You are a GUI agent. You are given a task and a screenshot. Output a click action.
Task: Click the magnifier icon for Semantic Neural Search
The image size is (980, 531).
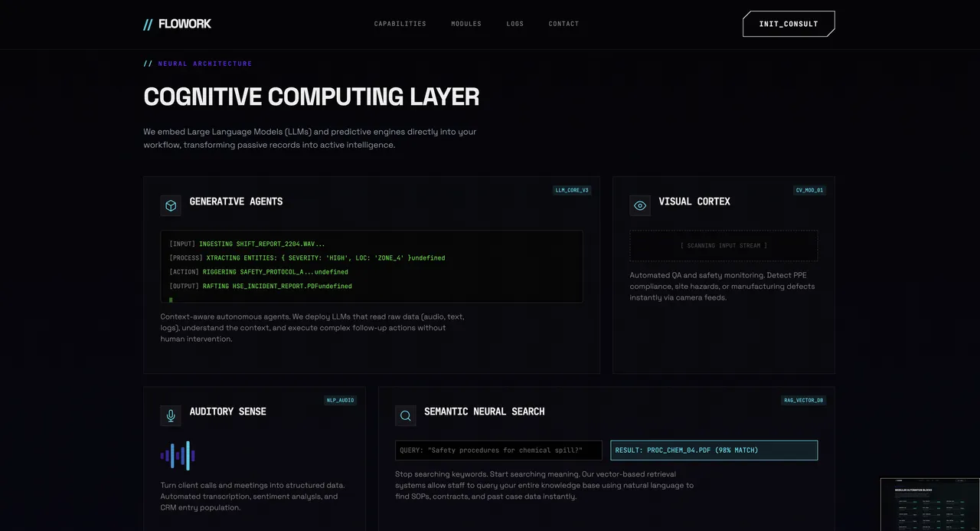point(406,415)
